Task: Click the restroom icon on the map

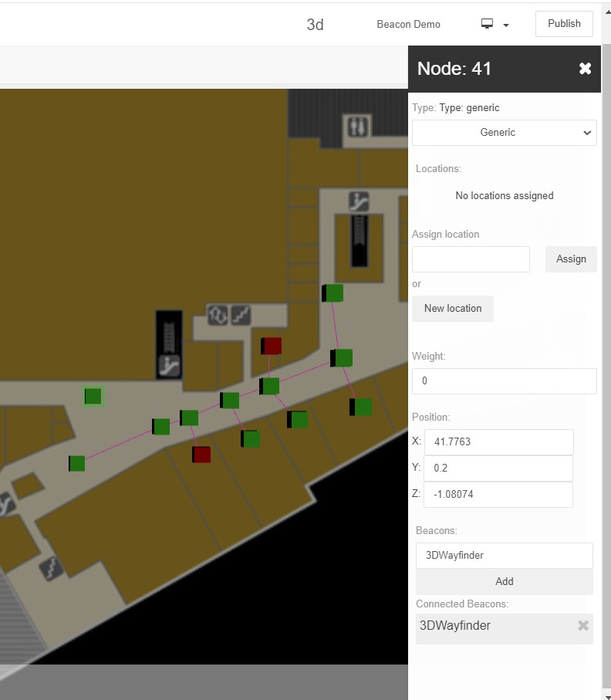Action: [358, 127]
